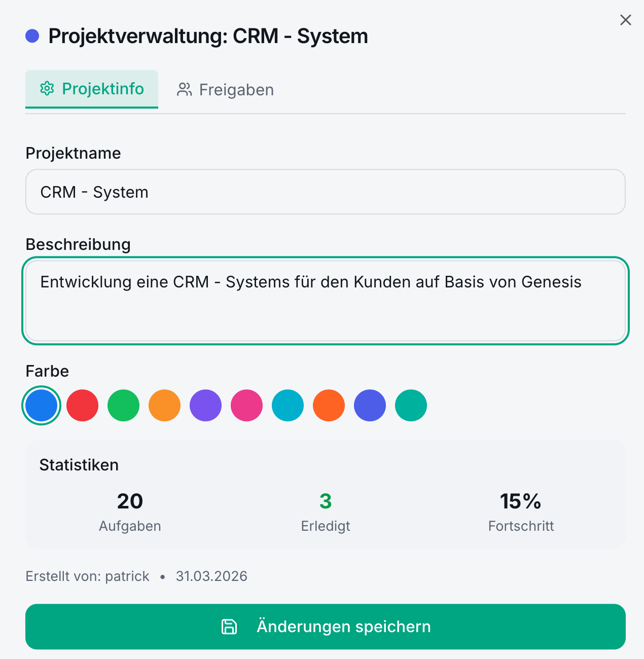Select the red project color
644x659 pixels.
point(82,405)
